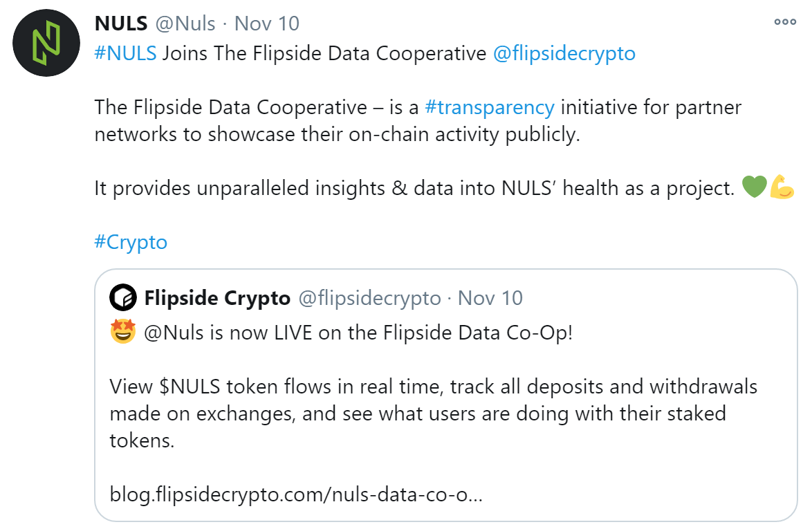Open the tweet's three-dot more menu
The height and width of the screenshot is (529, 812).
[x=785, y=21]
